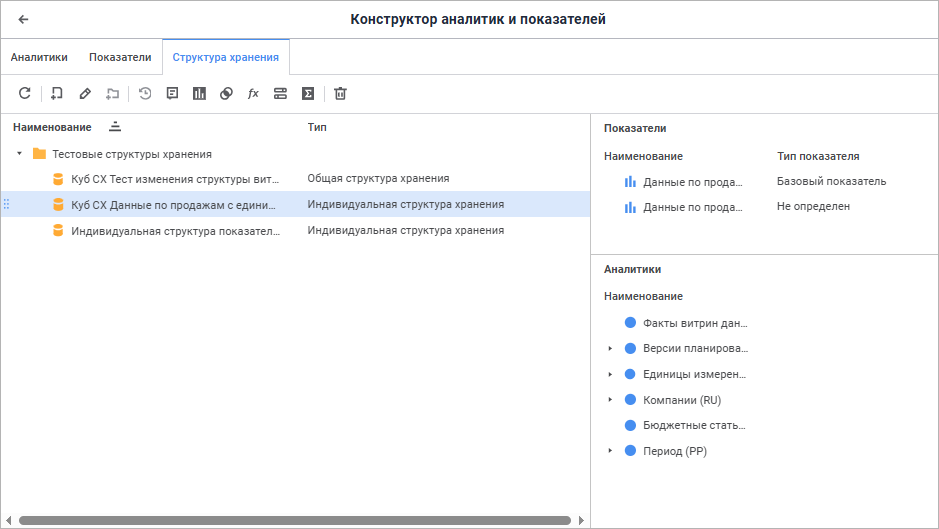
Task: Click the refresh icon in the toolbar
Action: (x=25, y=93)
